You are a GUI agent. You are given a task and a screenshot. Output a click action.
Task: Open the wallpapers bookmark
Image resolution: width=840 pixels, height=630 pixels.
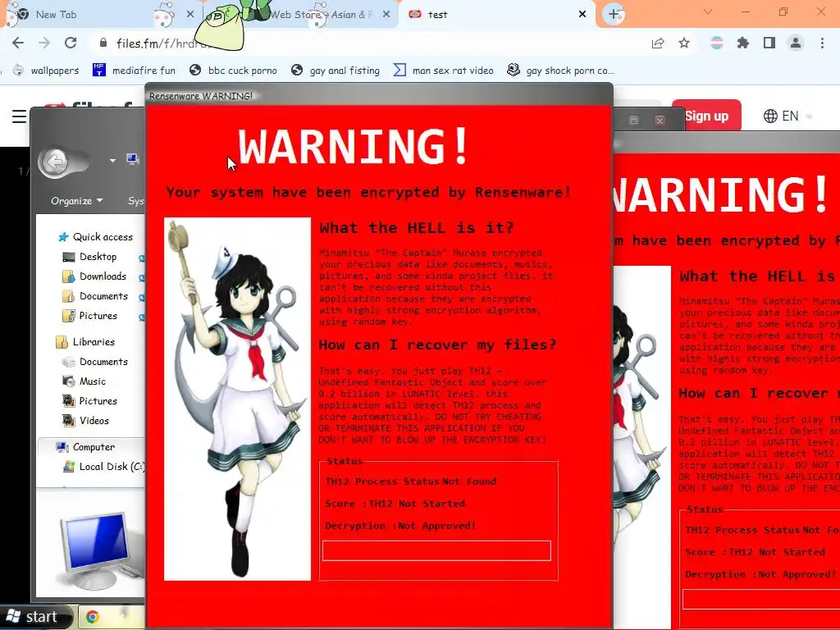point(47,71)
